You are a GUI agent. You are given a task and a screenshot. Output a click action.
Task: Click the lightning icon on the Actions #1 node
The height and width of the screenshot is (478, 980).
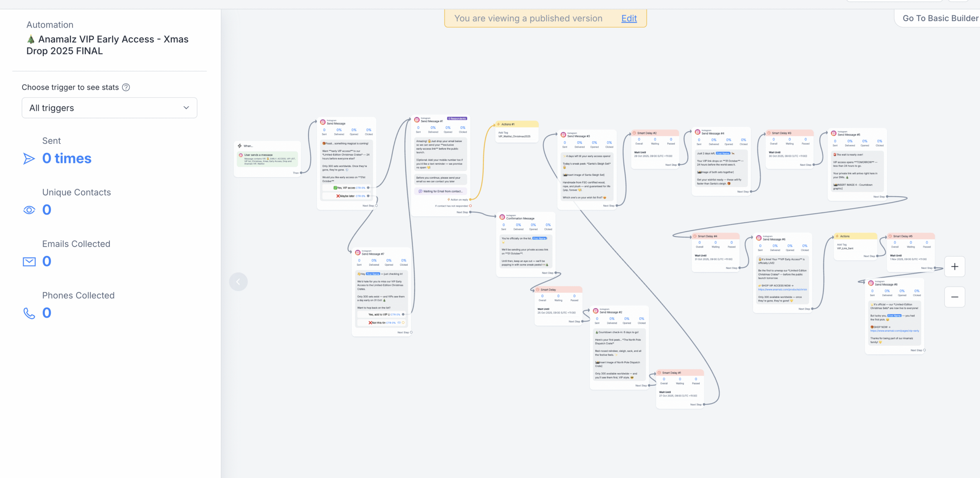(x=499, y=124)
